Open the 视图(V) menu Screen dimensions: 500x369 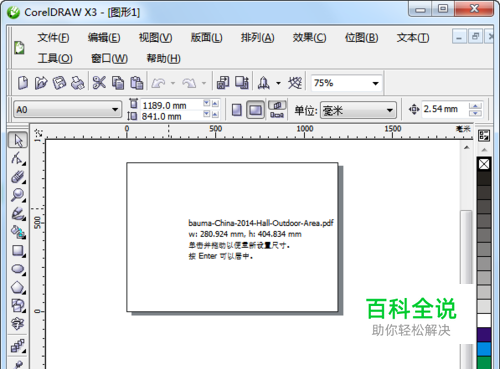(155, 38)
